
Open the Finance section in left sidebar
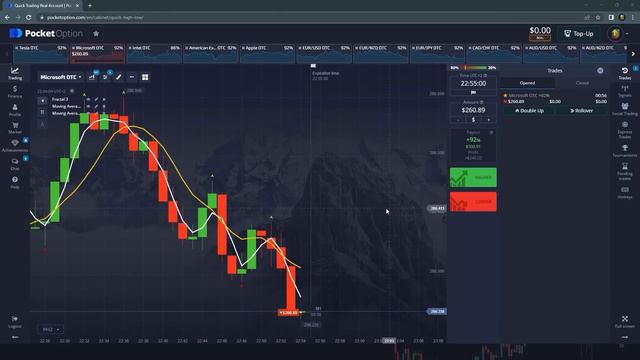coord(15,92)
